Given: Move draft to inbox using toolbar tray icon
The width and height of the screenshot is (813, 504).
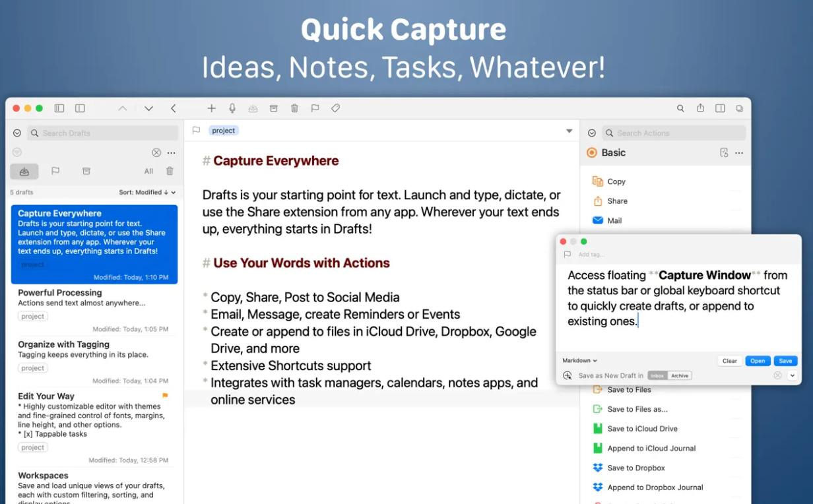Looking at the screenshot, I should 253,108.
